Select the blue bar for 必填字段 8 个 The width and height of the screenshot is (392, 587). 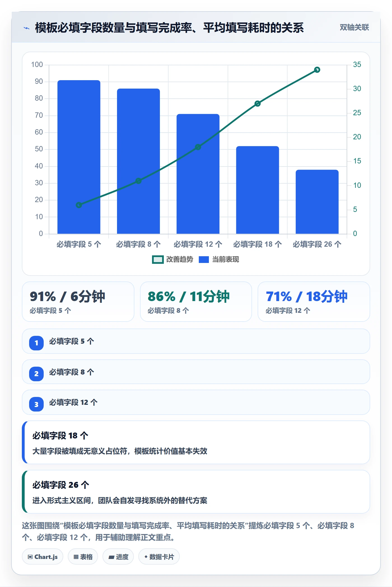point(138,161)
